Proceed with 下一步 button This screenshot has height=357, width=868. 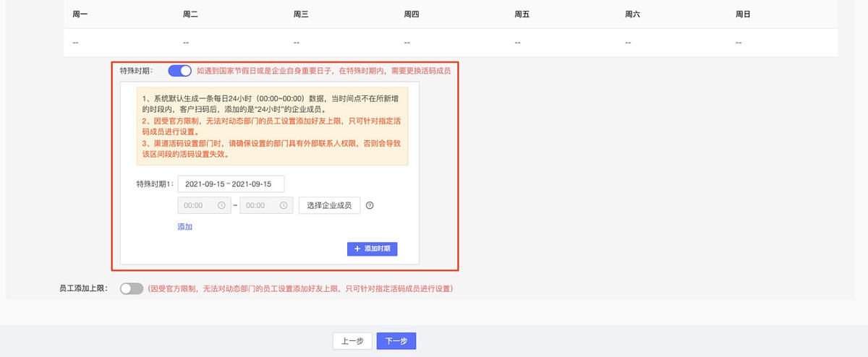(396, 341)
